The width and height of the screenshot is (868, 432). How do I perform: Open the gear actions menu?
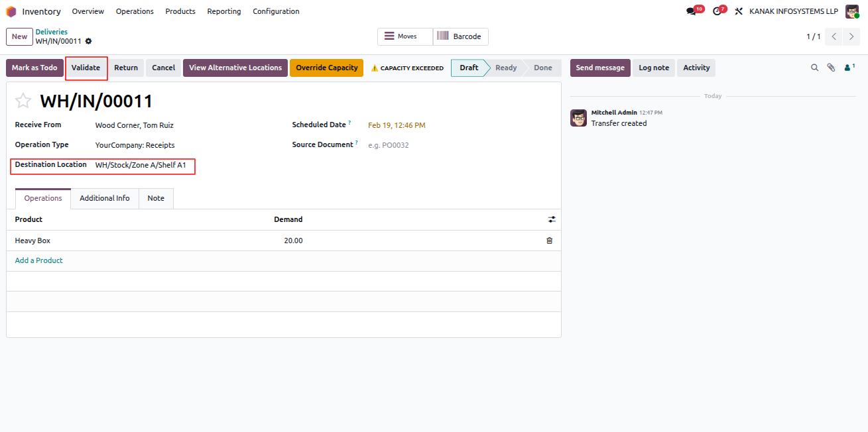[88, 41]
